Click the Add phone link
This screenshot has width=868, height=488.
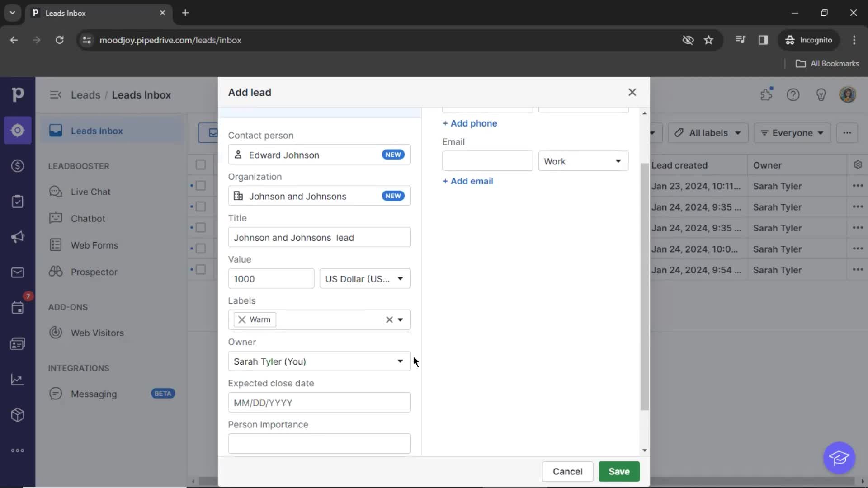[x=470, y=123]
